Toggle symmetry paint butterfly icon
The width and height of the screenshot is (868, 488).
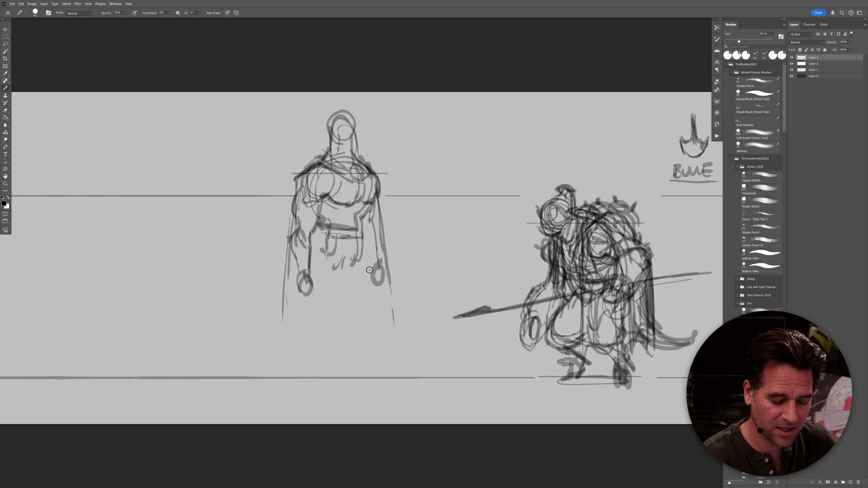(x=236, y=13)
